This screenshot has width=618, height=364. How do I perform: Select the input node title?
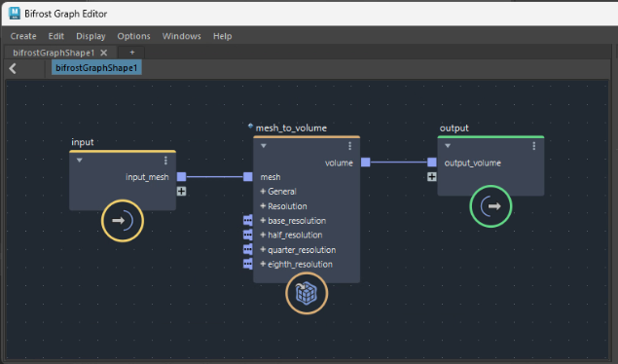tap(83, 142)
